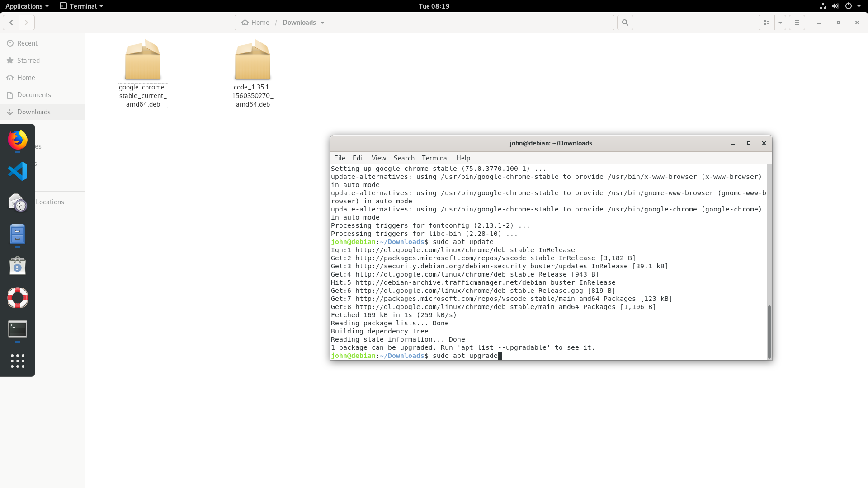Click the code_1.35.1-1560350270_amd64.deb filename label
868x488 pixels.
(x=253, y=96)
